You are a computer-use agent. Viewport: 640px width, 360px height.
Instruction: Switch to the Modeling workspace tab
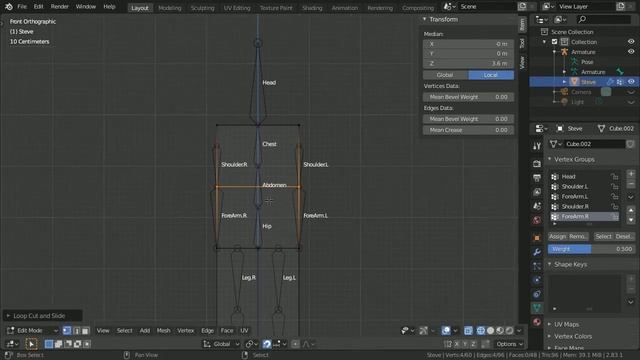169,8
